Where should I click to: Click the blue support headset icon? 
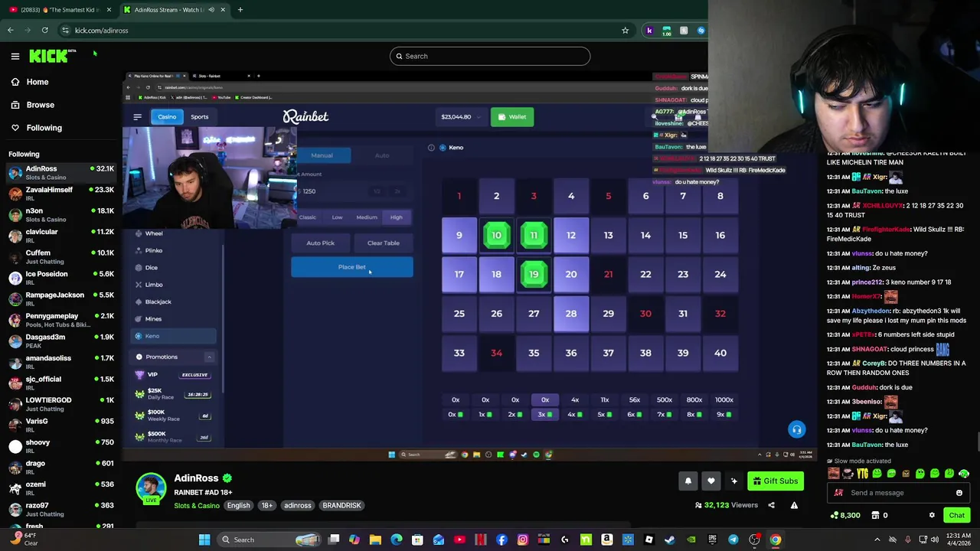(x=797, y=429)
